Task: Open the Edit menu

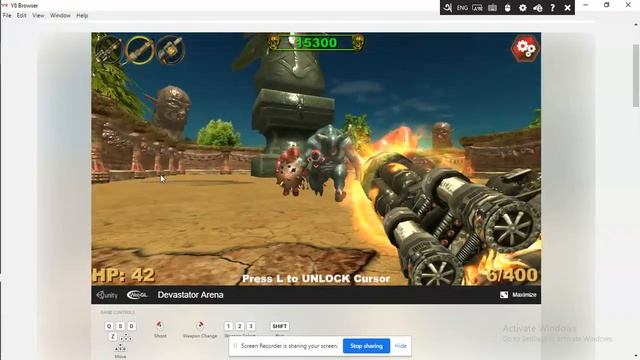Action: point(22,16)
